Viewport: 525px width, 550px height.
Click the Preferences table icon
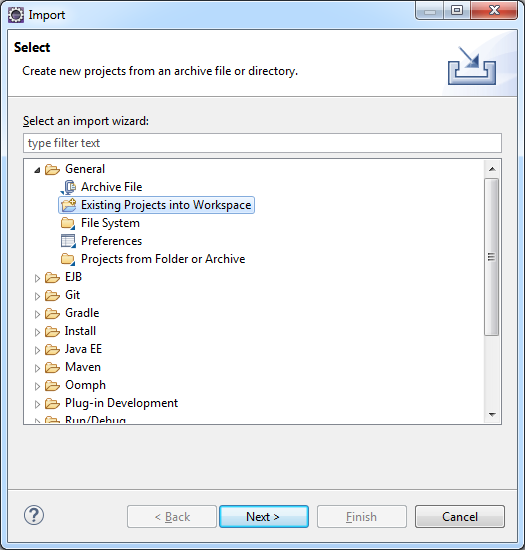68,241
